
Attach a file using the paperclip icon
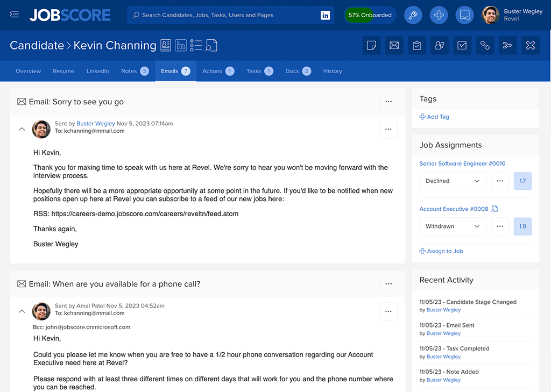coord(485,45)
